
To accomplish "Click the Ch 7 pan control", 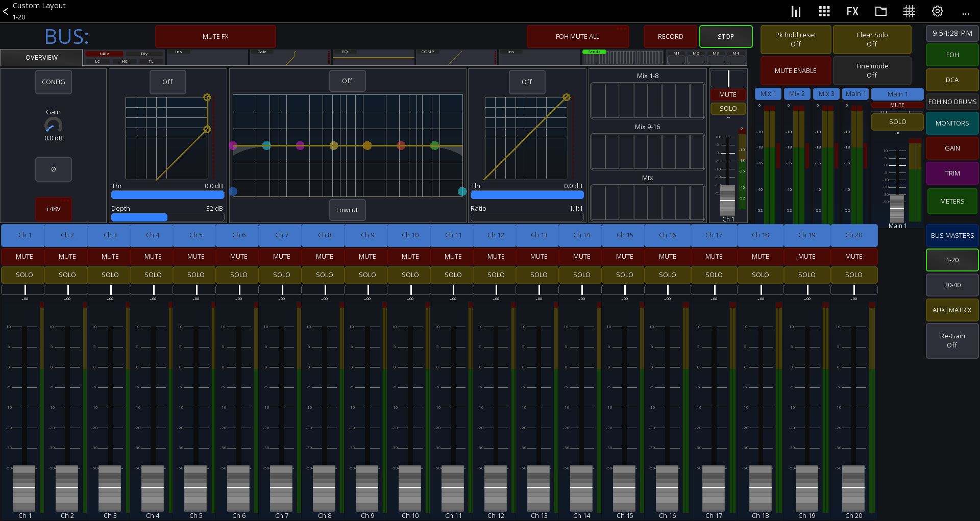I will [282, 290].
